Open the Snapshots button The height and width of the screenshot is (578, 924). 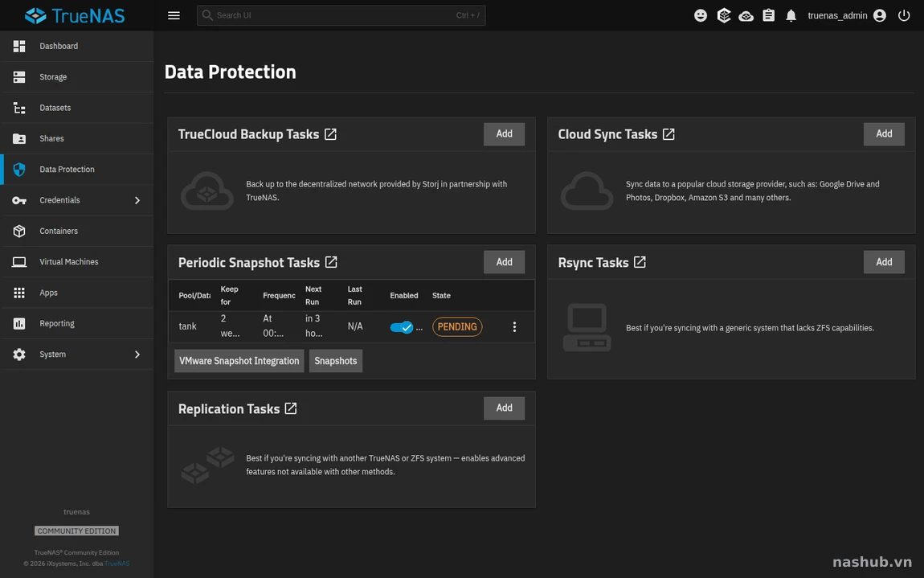[335, 361]
